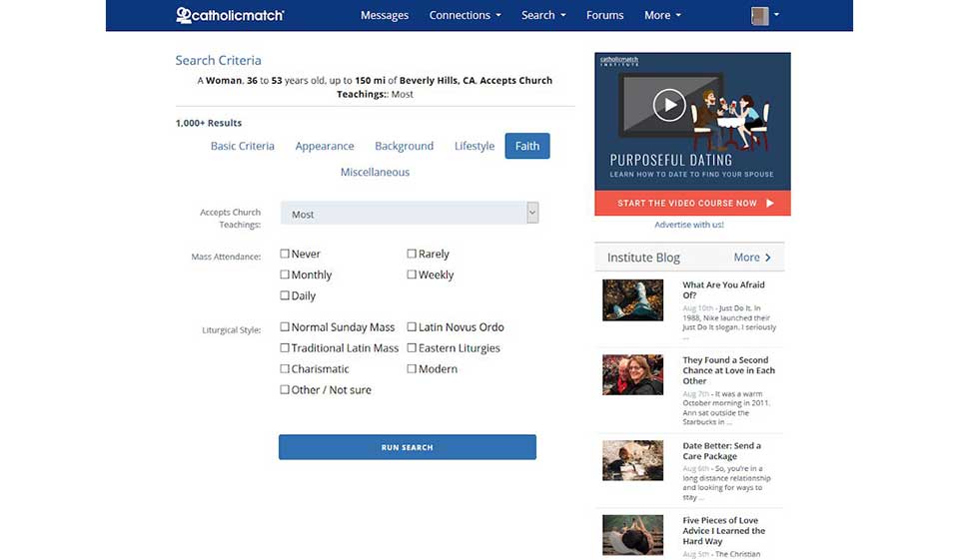
Task: Play the Purposeful Dating video
Action: click(668, 104)
